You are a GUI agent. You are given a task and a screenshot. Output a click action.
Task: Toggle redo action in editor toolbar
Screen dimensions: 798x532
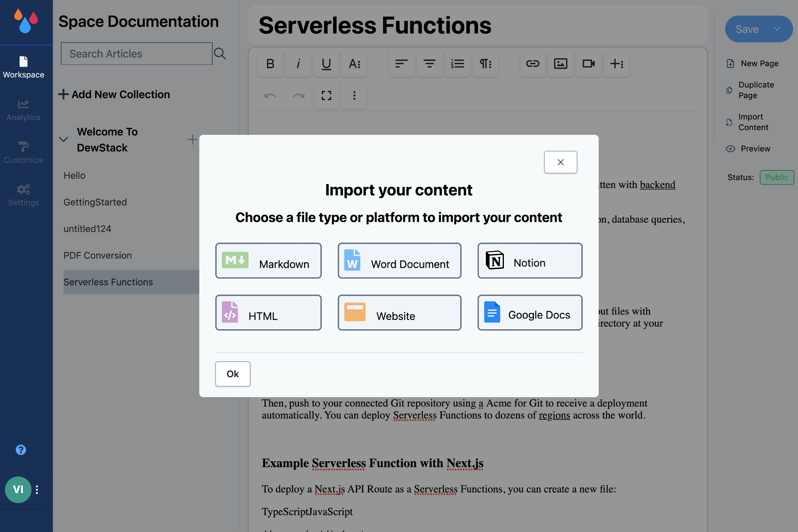(x=298, y=95)
